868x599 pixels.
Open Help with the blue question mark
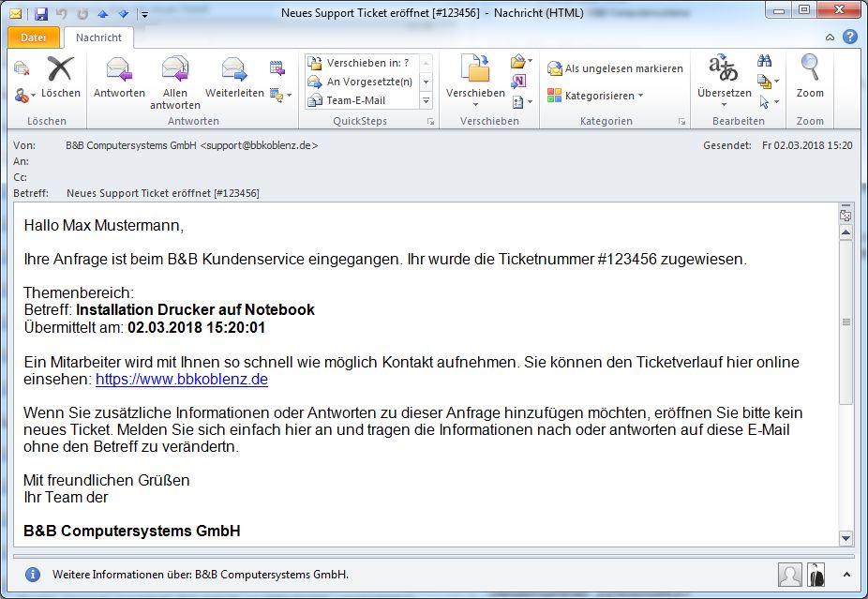(x=850, y=37)
